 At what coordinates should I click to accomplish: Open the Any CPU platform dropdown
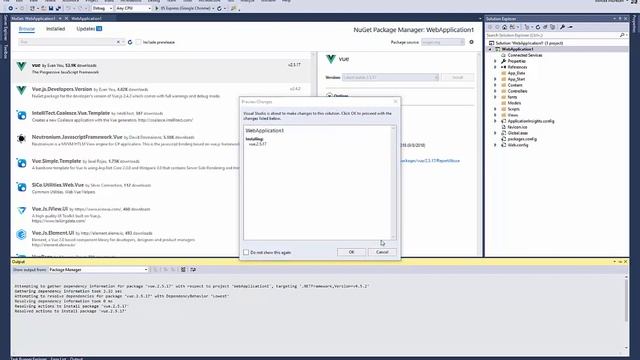[133, 8]
